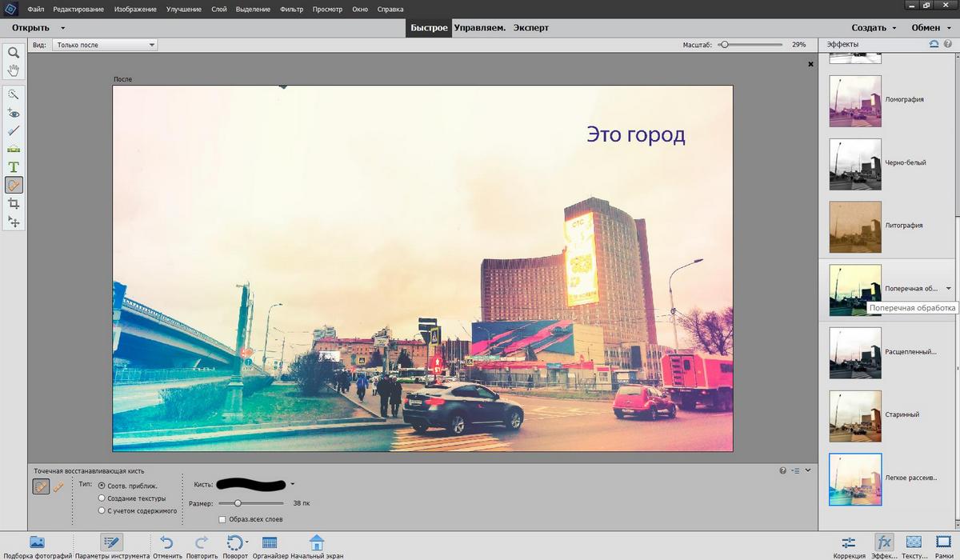This screenshot has height=560, width=960.
Task: Select the Red Eye removal tool
Action: [14, 113]
